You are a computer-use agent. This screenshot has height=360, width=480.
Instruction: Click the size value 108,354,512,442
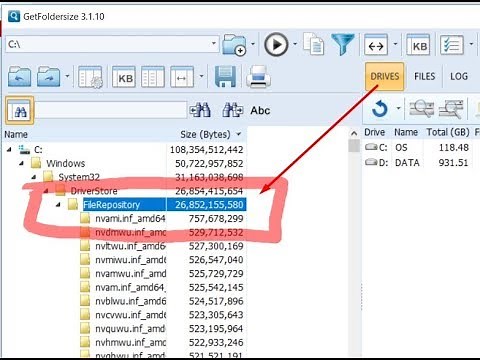[x=206, y=150]
